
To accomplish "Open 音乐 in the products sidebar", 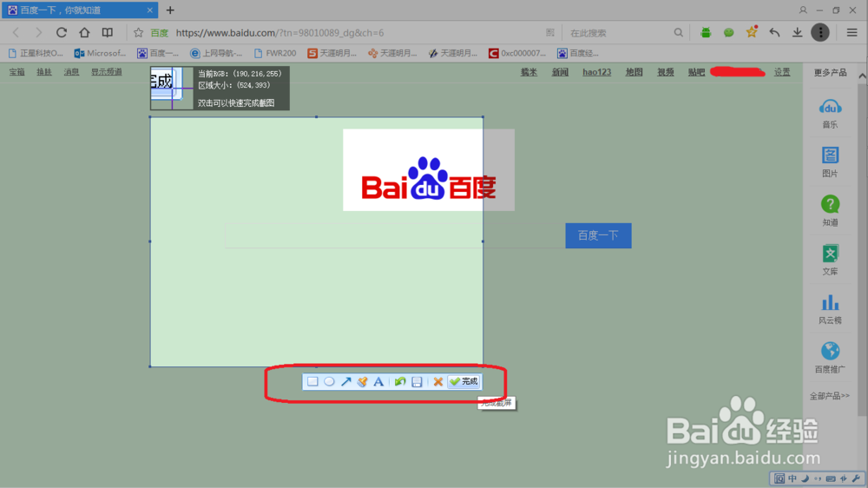I will pos(831,114).
